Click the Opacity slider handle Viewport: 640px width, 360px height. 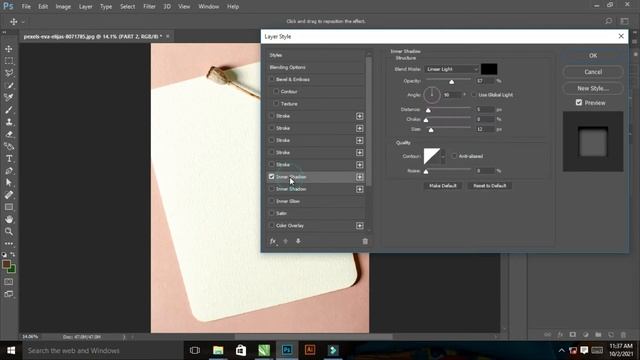pyautogui.click(x=451, y=82)
